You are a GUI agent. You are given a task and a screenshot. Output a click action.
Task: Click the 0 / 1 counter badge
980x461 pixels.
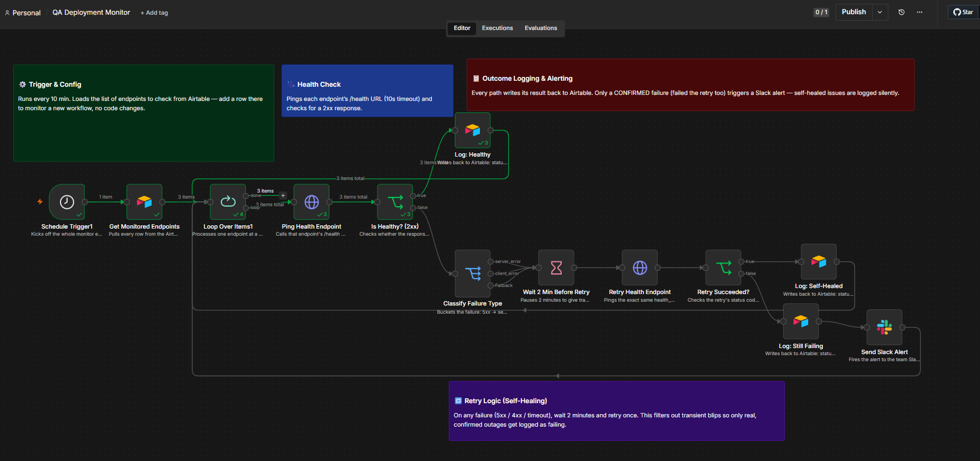[821, 12]
